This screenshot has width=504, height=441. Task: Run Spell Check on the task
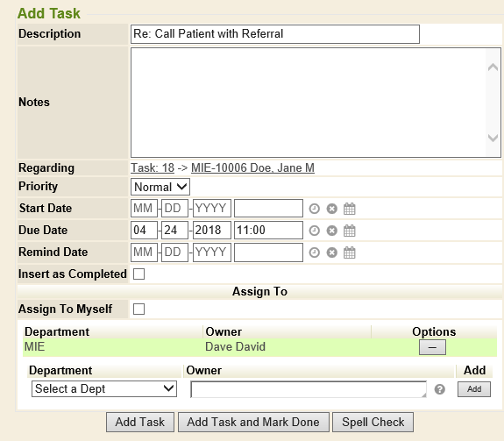373,422
